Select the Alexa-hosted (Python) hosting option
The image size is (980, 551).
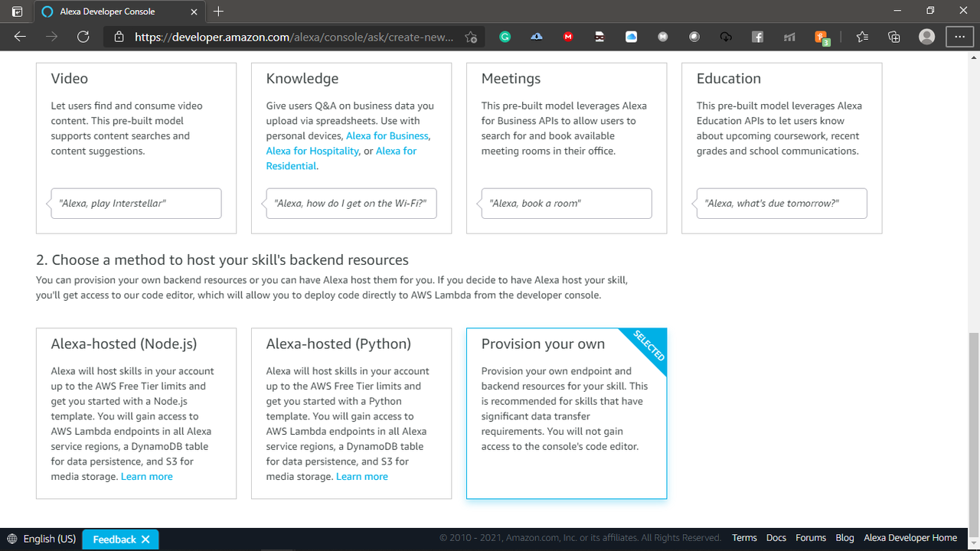pyautogui.click(x=351, y=413)
